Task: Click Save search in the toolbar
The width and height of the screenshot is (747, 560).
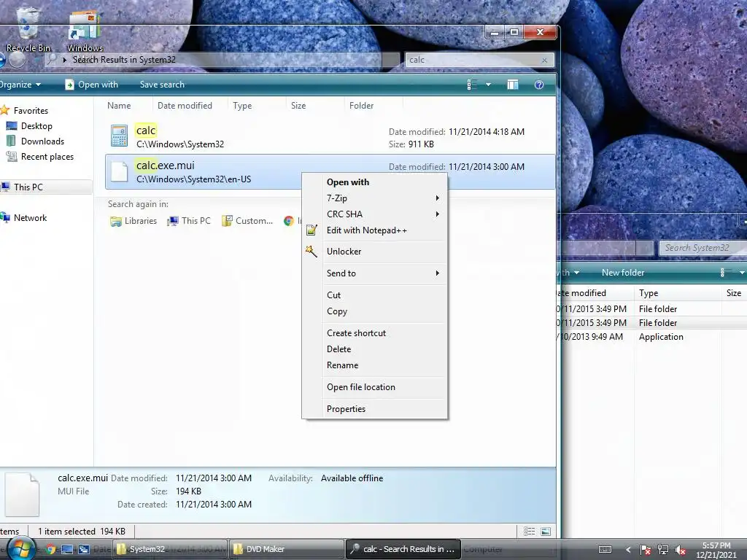Action: pos(162,85)
